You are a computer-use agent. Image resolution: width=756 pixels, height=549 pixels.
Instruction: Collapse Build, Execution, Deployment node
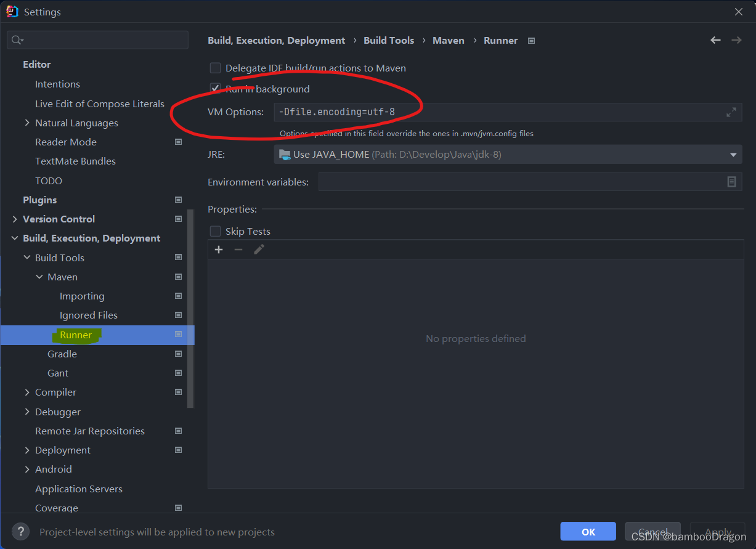pos(15,238)
